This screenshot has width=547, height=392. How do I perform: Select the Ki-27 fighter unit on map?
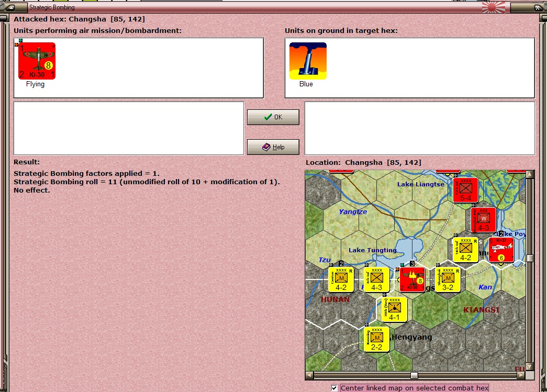(x=501, y=250)
